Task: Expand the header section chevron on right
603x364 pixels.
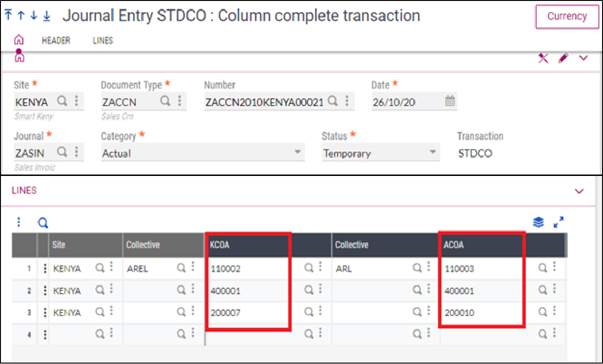Action: click(583, 58)
